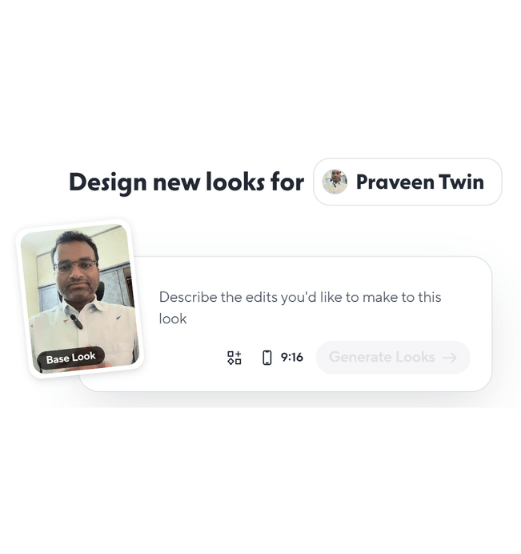Open the Praveen Twin avatar selector
Screen dimensions: 521x554
point(408,182)
